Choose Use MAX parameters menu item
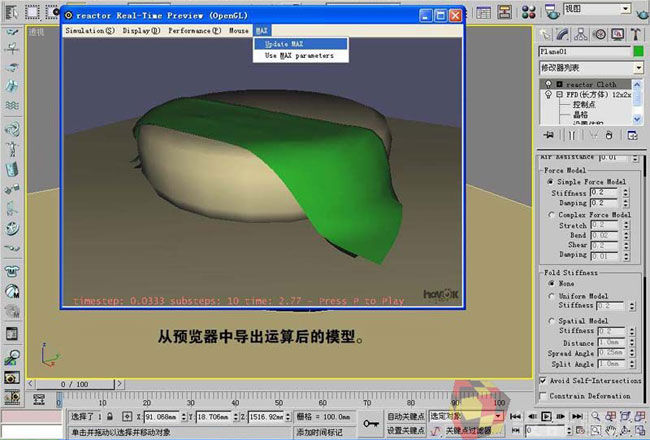 (301, 55)
